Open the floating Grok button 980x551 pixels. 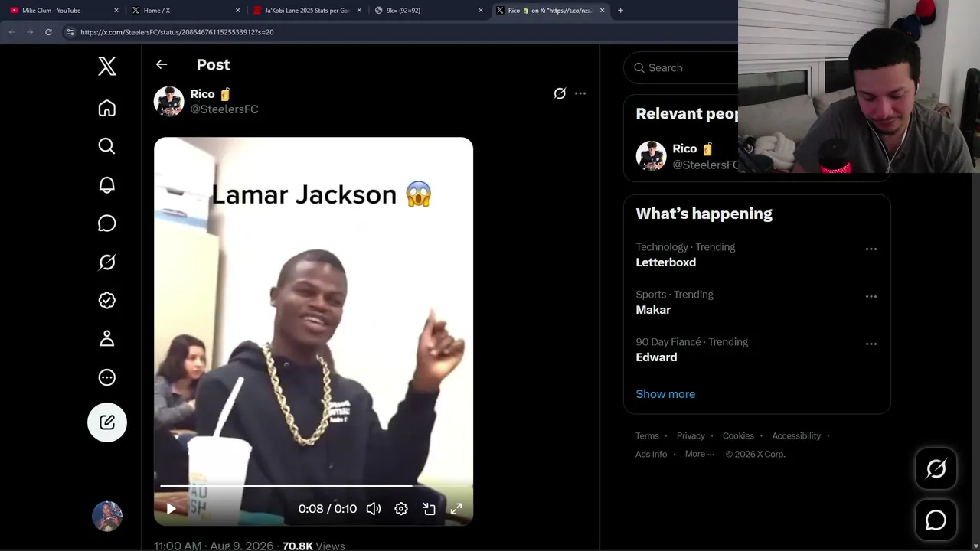[936, 468]
